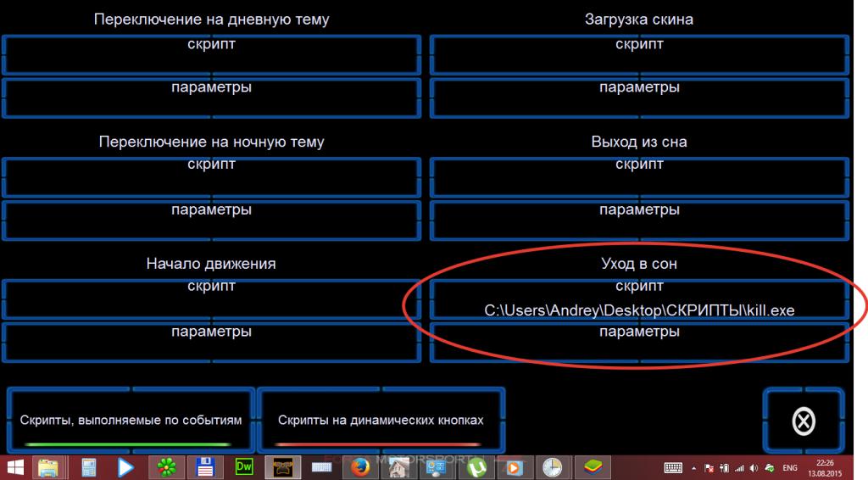Open the battery power tray icon

tap(724, 468)
